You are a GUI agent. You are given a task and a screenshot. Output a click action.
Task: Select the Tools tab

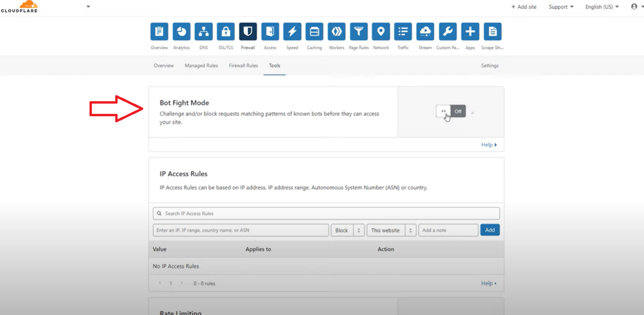pyautogui.click(x=274, y=66)
